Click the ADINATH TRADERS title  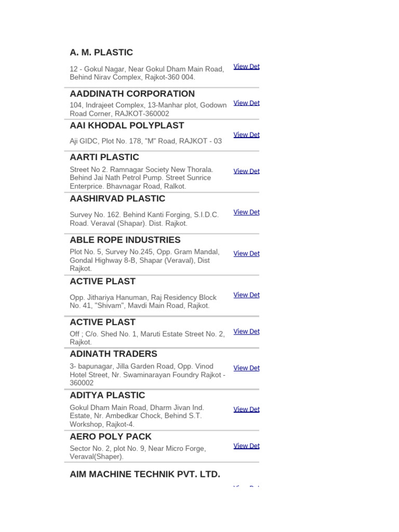113,354
